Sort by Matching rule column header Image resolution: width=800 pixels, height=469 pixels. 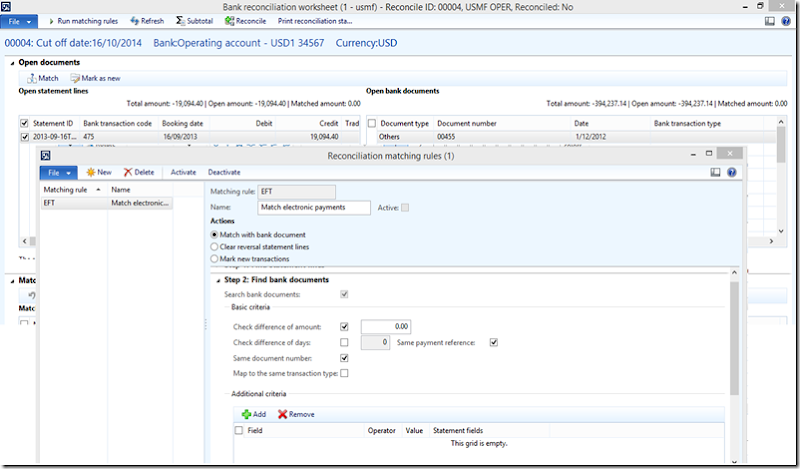(x=72, y=189)
